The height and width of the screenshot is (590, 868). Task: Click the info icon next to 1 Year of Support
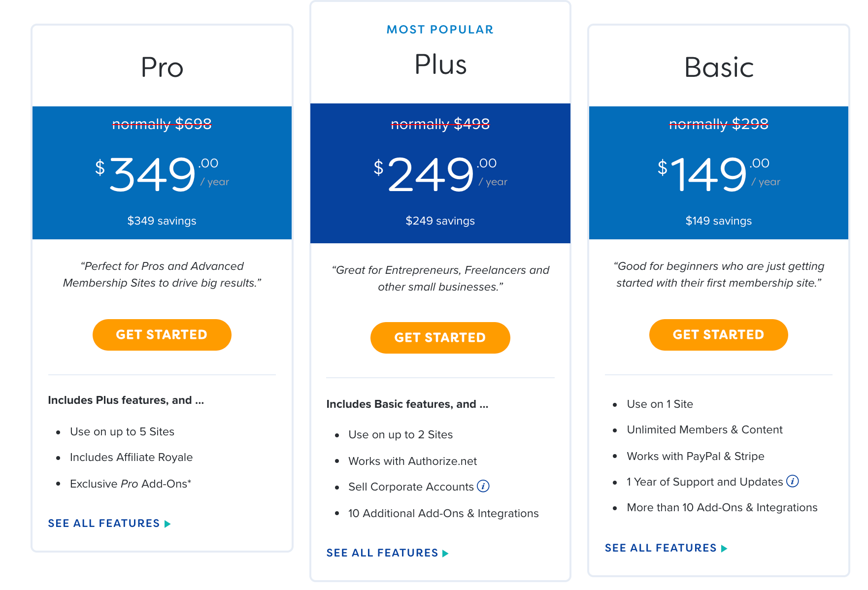pos(793,481)
